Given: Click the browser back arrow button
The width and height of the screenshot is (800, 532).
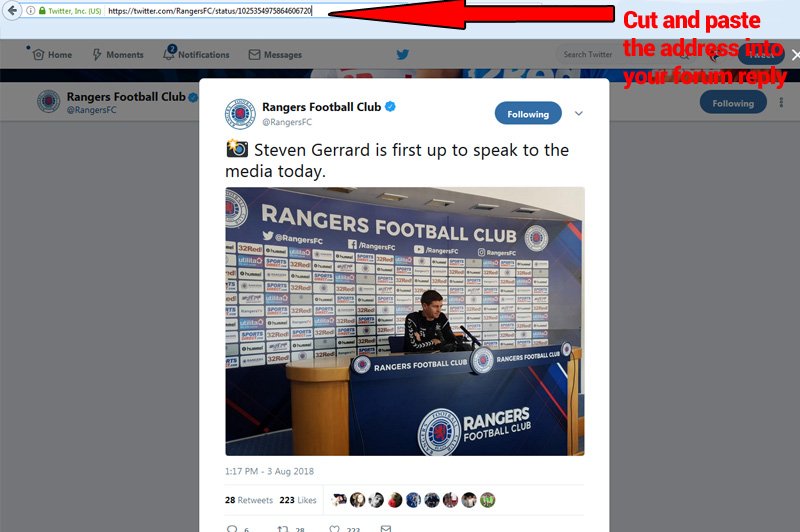Looking at the screenshot, I should pos(12,10).
